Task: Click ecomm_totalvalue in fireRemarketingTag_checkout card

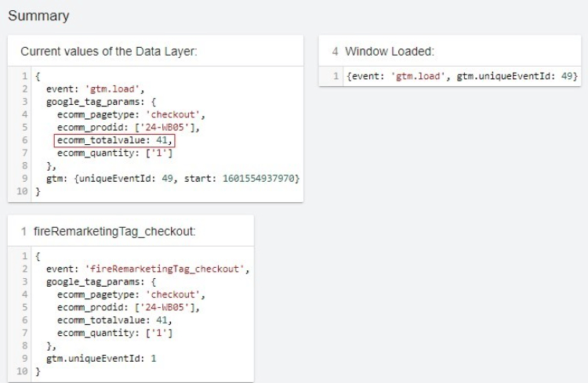Action: pyautogui.click(x=113, y=320)
